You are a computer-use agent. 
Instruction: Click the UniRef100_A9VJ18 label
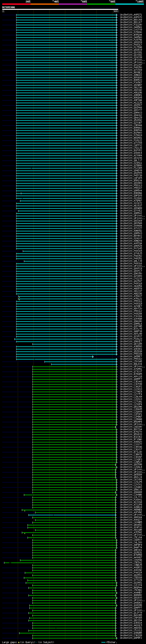pyautogui.click(x=131, y=376)
